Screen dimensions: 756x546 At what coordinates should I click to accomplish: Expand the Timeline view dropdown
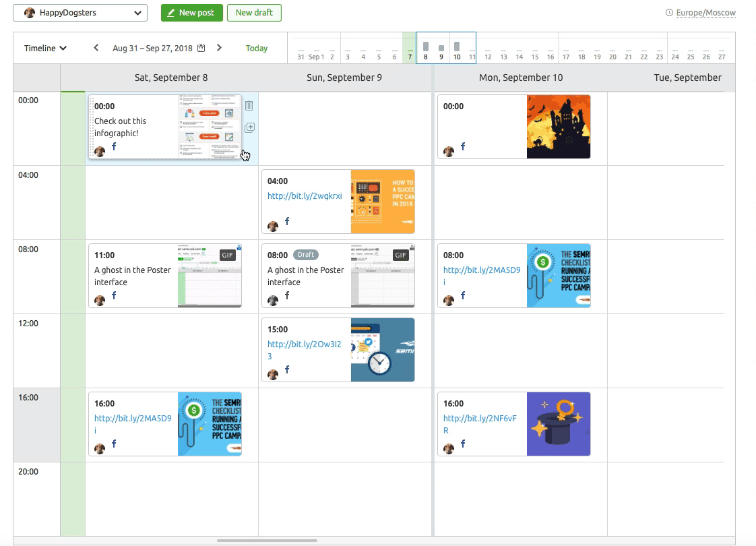45,49
